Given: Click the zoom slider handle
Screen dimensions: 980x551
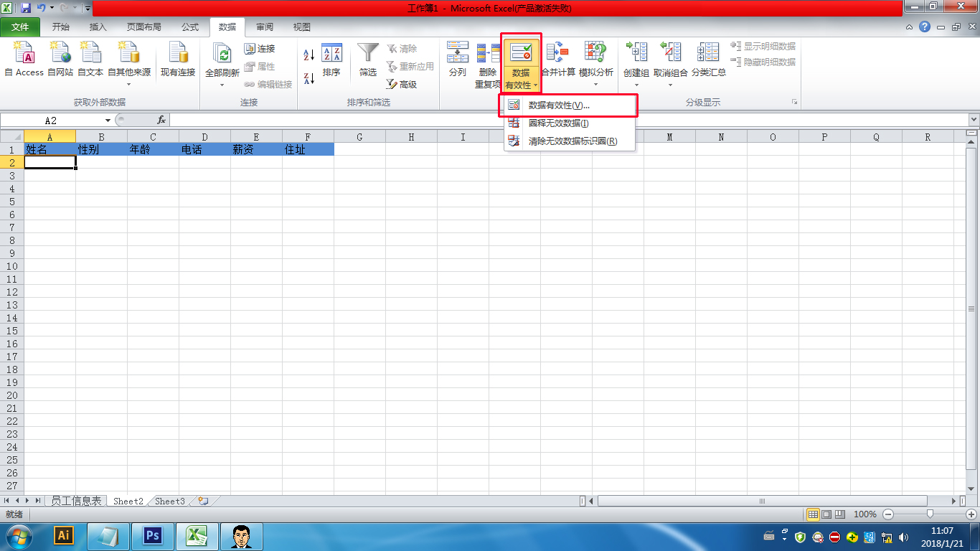Looking at the screenshot, I should pyautogui.click(x=930, y=514).
